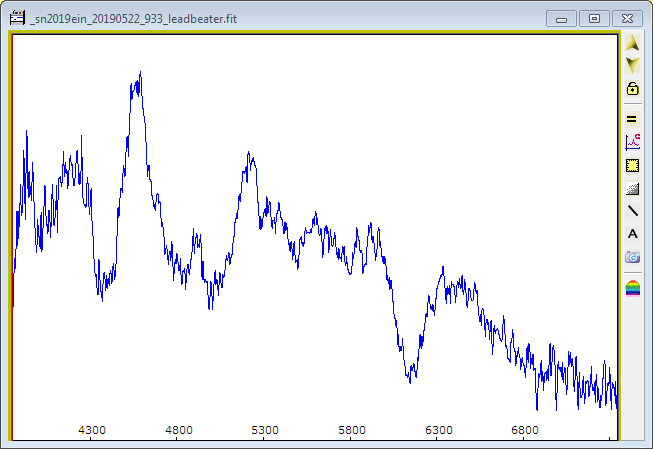
Task: Click the downward yellow arrow icon
Action: click(632, 65)
